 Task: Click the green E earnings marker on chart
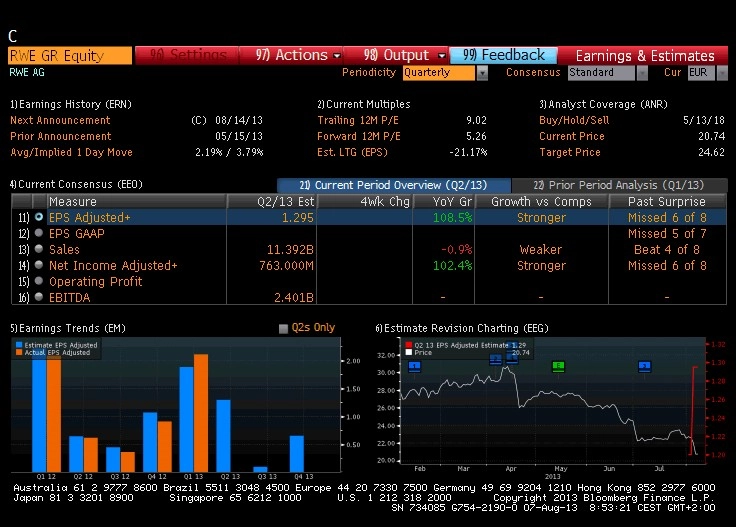[x=558, y=366]
